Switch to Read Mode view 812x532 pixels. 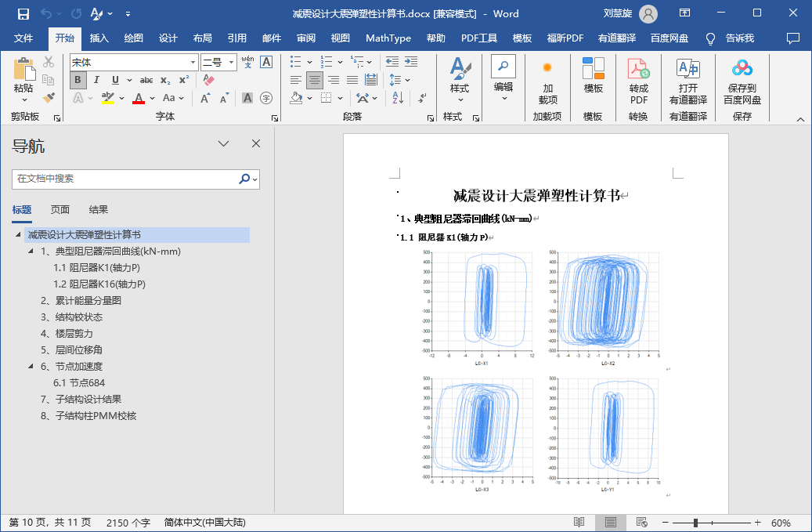pyautogui.click(x=579, y=523)
